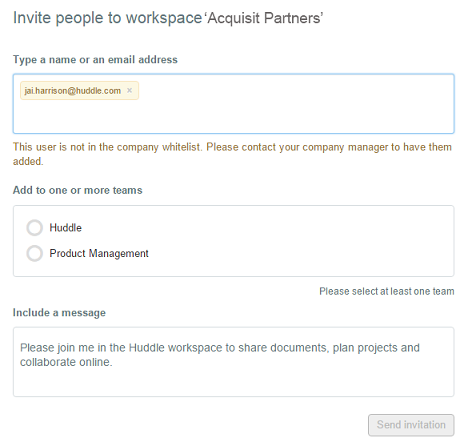Click the word 'added.' in the warning text

(x=28, y=161)
